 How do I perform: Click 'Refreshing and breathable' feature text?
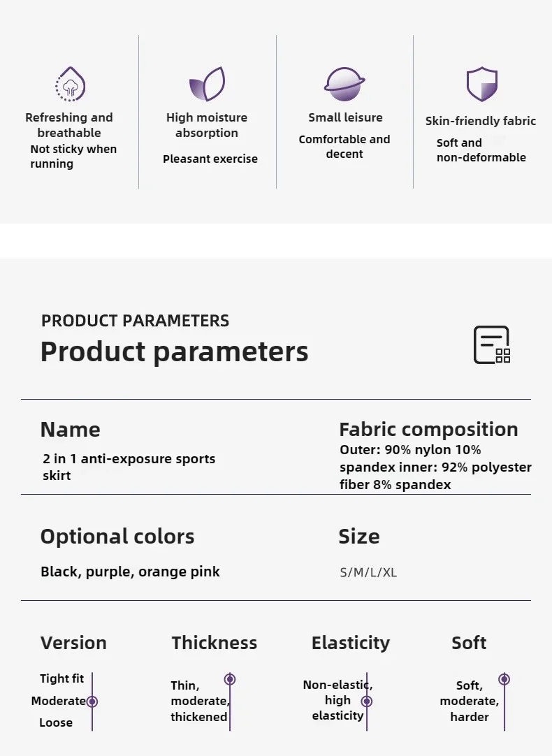(69, 125)
